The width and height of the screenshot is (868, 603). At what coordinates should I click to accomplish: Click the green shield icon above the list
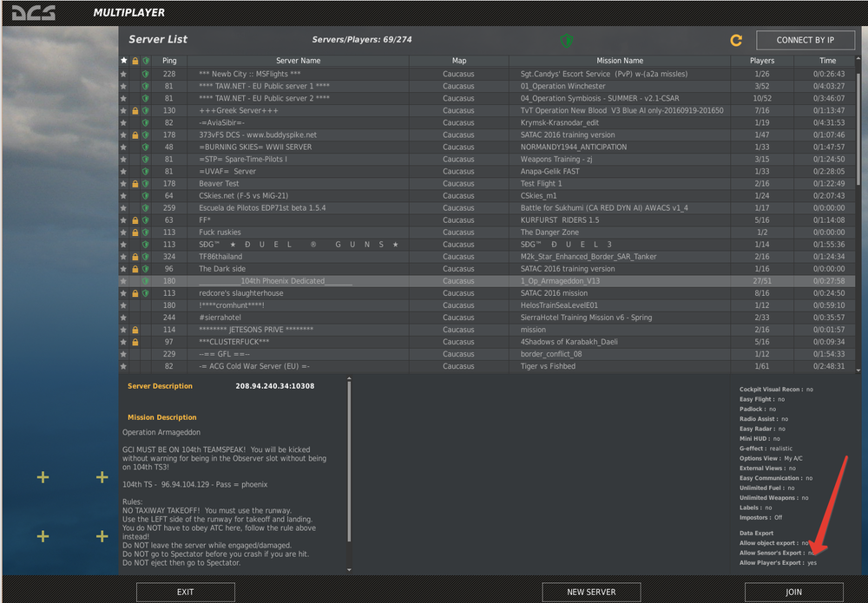pyautogui.click(x=567, y=40)
